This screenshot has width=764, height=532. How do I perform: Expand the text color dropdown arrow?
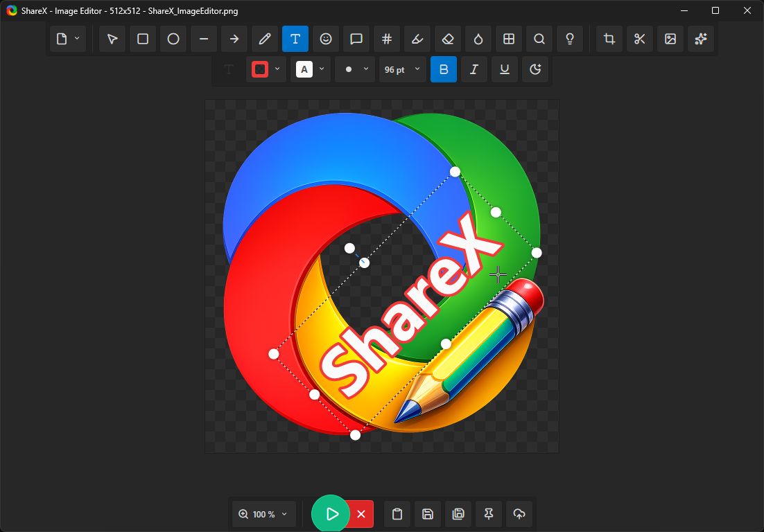322,69
